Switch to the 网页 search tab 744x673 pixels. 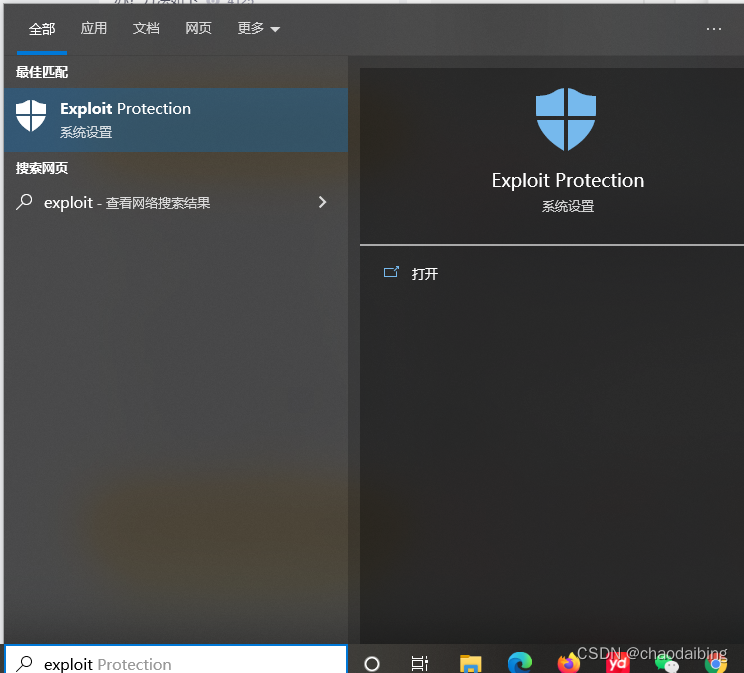click(198, 28)
